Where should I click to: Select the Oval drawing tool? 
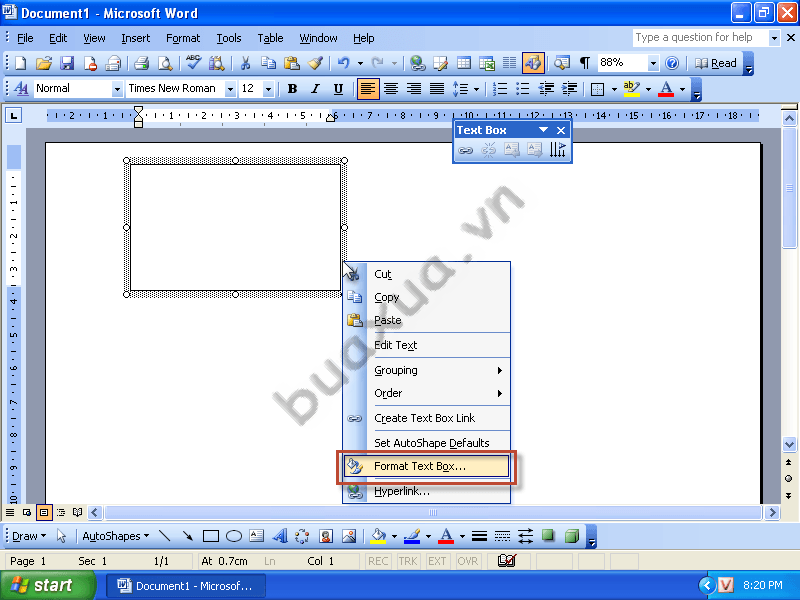tap(234, 536)
